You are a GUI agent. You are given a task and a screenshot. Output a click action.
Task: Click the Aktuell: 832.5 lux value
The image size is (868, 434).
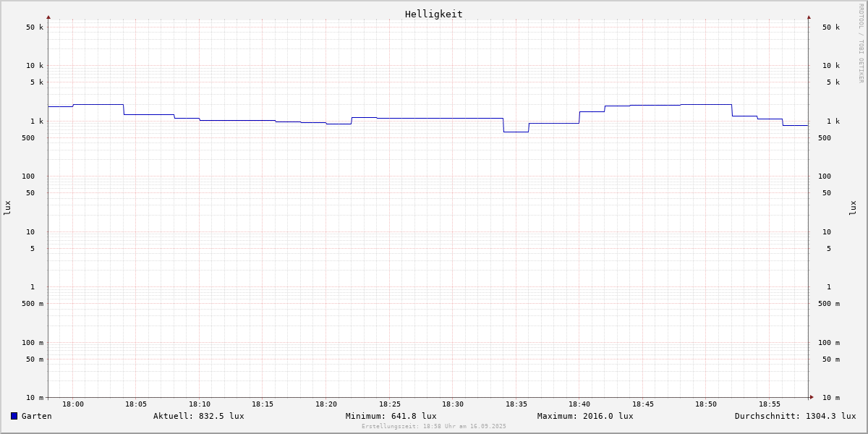(x=199, y=416)
